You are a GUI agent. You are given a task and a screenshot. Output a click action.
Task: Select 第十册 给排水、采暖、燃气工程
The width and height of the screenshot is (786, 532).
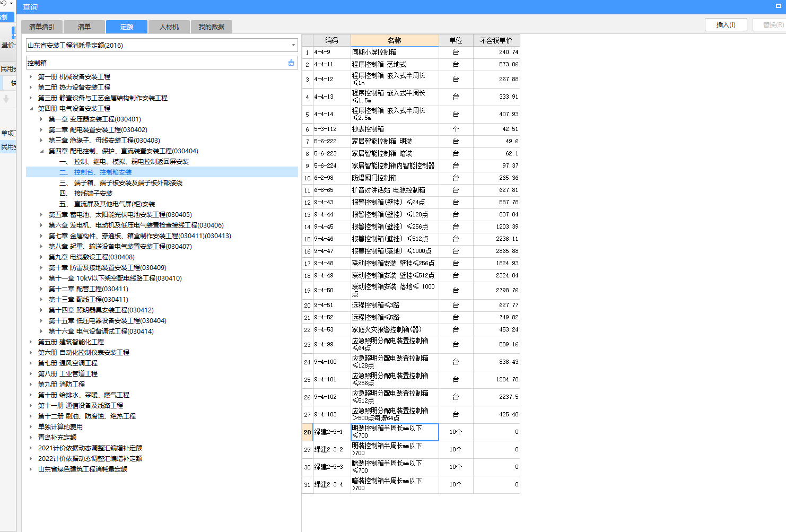coord(84,395)
